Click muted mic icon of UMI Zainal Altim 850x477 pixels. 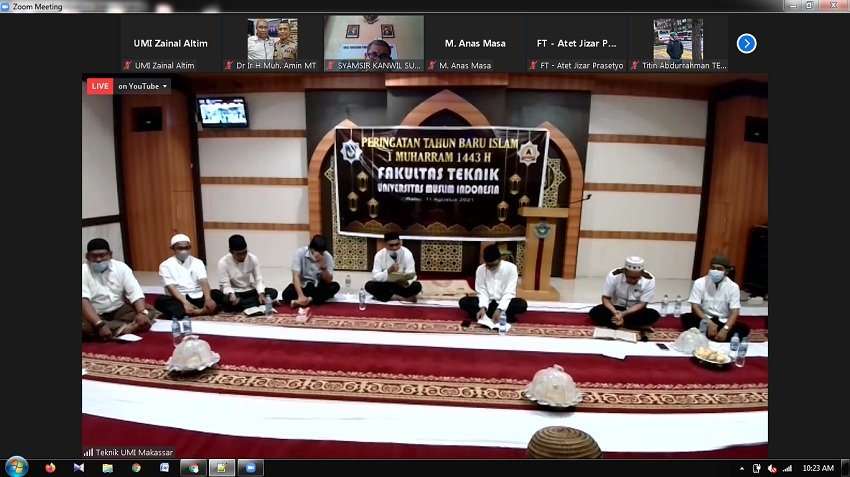pyautogui.click(x=128, y=66)
